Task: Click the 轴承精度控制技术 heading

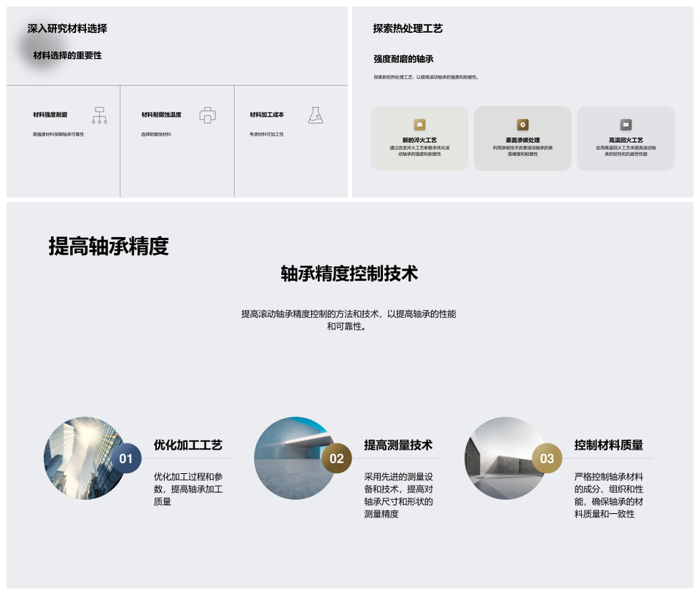Action: (x=349, y=273)
